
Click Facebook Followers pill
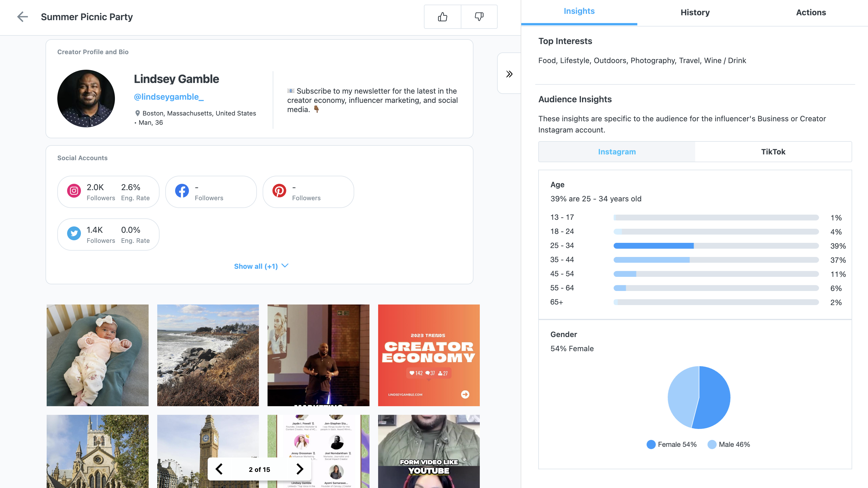coord(211,192)
